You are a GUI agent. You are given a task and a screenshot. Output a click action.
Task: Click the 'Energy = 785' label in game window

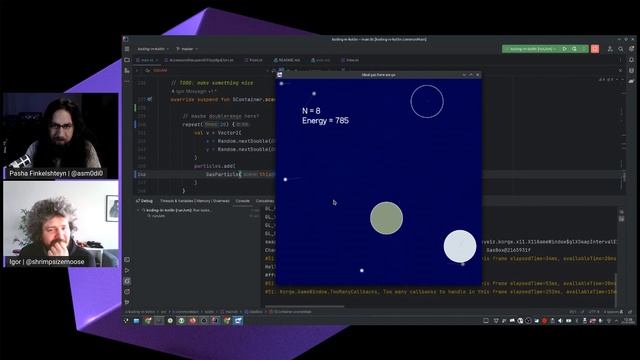point(325,120)
